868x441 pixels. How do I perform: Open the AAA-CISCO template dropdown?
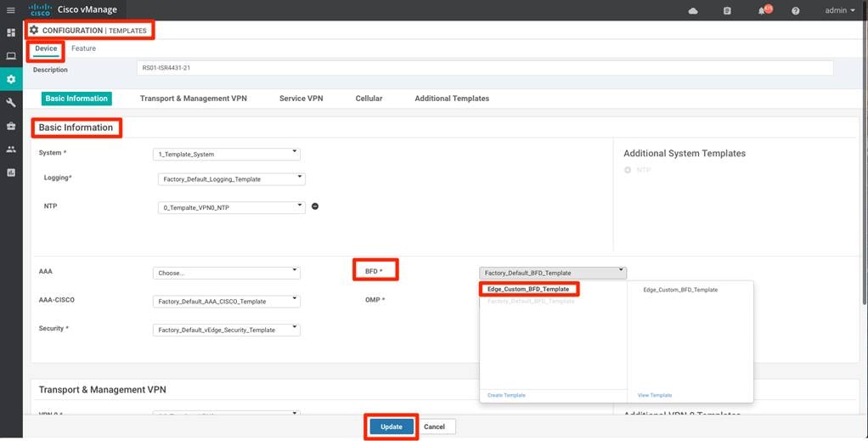click(227, 302)
